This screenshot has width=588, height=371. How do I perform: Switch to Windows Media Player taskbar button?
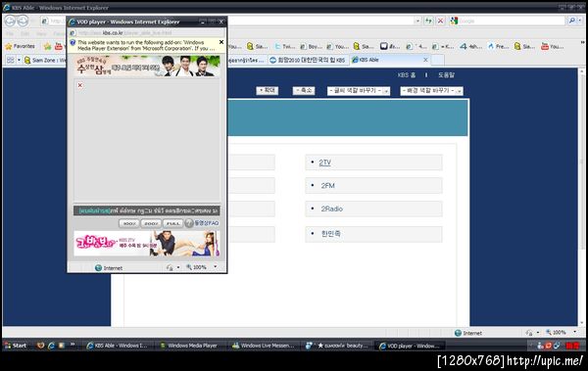click(190, 346)
